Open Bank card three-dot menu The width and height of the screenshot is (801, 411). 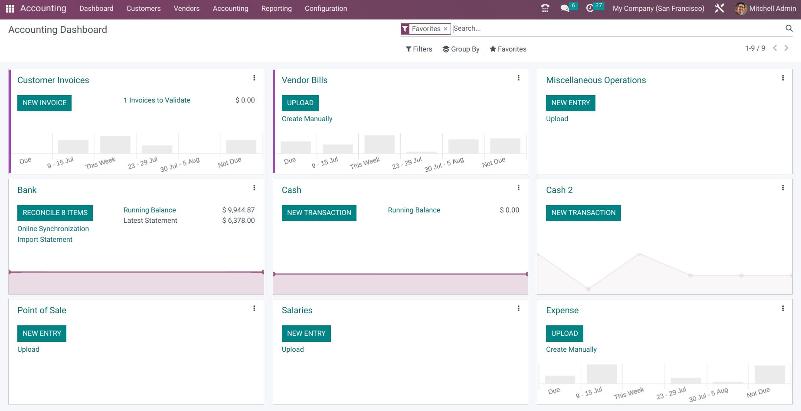(x=254, y=188)
